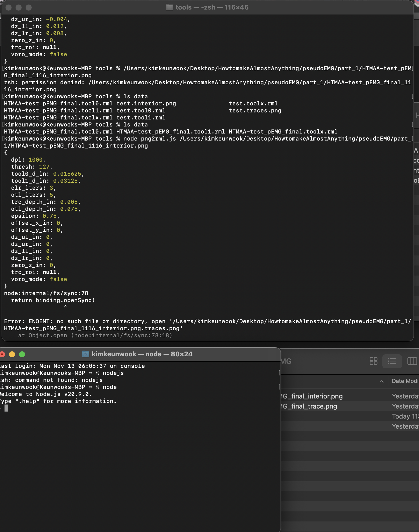The width and height of the screenshot is (419, 532).
Task: Click the 'trc_depth_in: 0.005' line
Action: coord(46,202)
